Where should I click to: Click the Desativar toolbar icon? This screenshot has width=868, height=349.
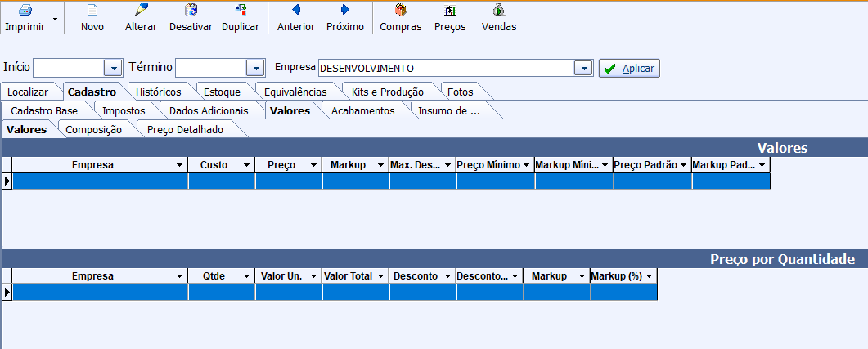[x=191, y=11]
